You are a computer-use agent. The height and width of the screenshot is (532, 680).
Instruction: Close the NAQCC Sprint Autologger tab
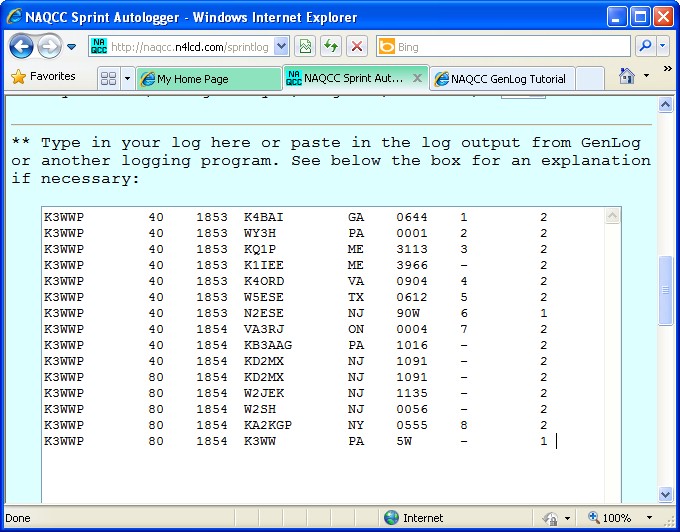417,78
